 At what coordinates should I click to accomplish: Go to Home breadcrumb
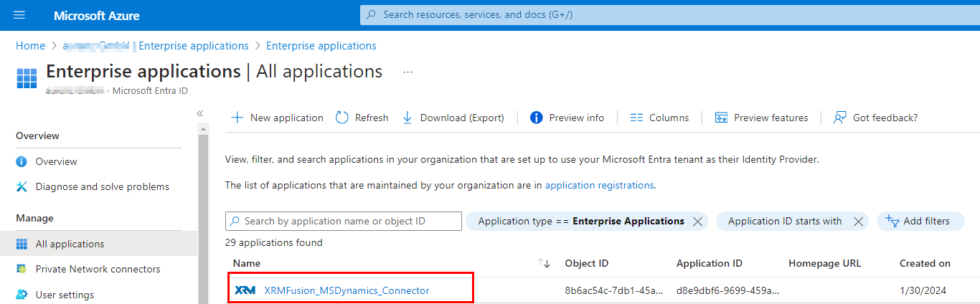tap(30, 46)
